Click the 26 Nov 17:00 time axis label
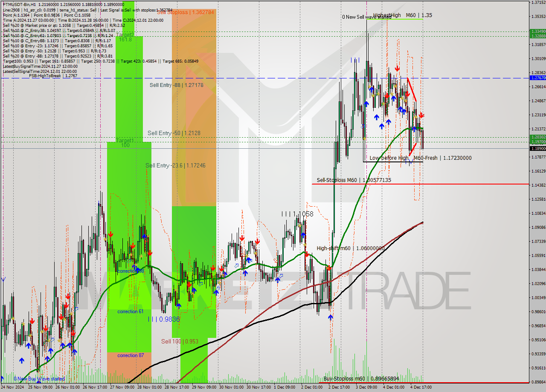Image resolution: width=546 pixels, height=392 pixels. pos(95,388)
